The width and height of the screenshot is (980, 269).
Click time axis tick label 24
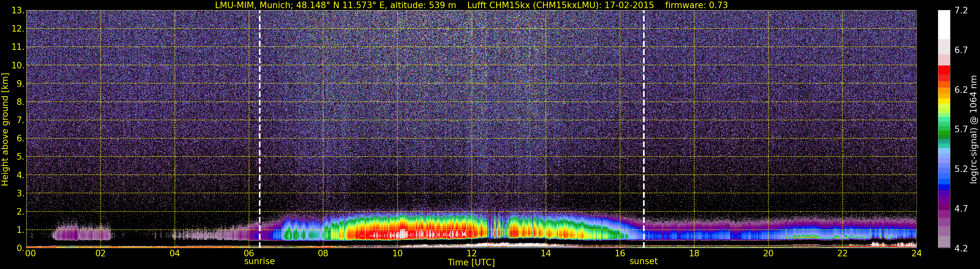[917, 253]
